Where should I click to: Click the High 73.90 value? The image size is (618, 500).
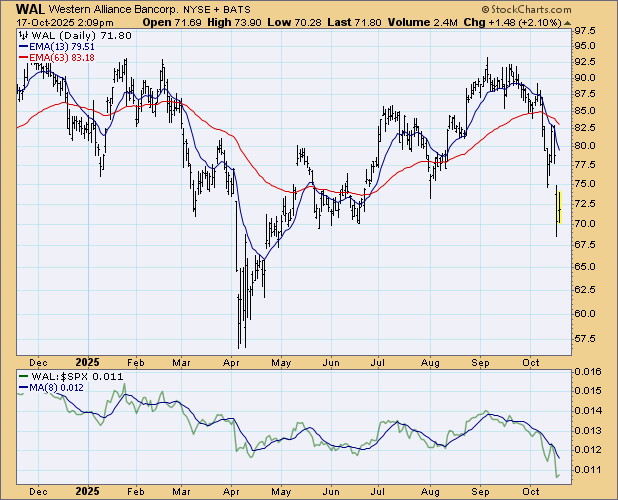[234, 22]
